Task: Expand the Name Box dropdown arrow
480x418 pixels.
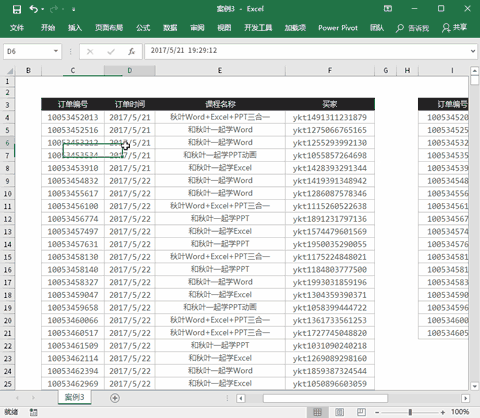Action: pos(56,51)
